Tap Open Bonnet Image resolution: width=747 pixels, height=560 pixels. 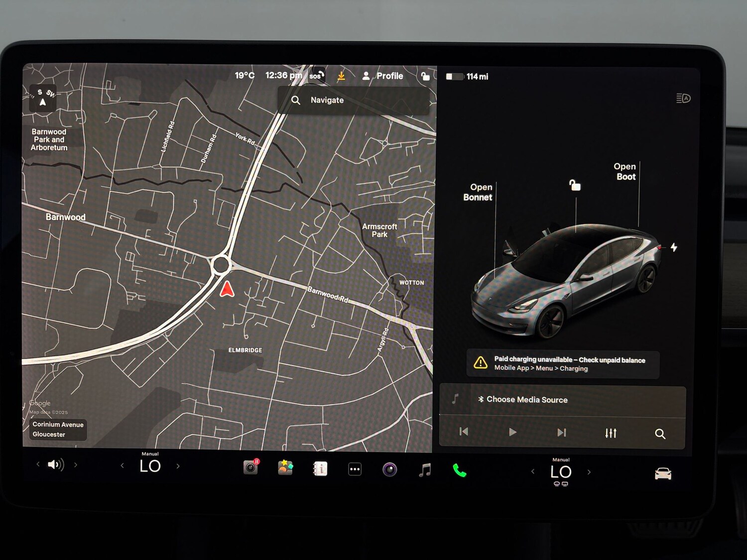478,192
